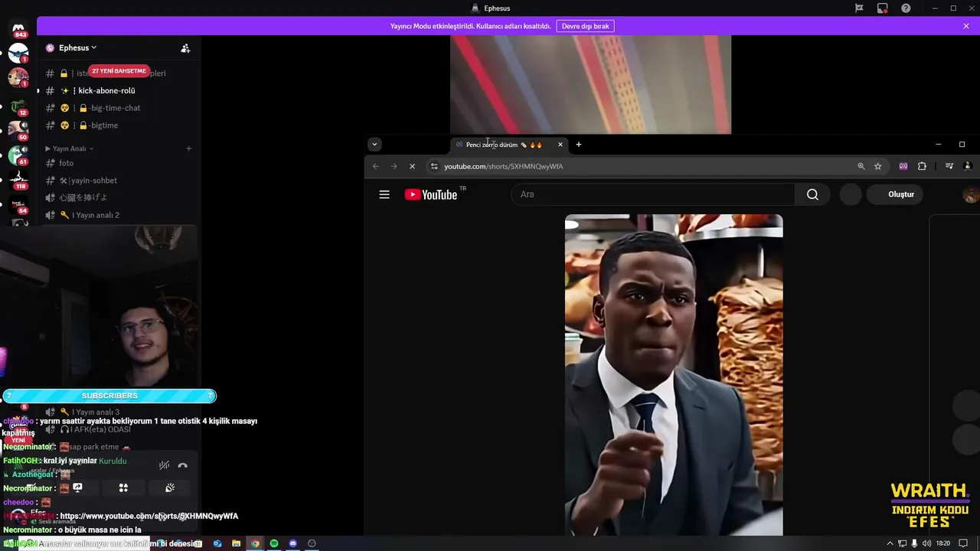Viewport: 980px width, 551px height.
Task: Open the Discord inbox flag icon
Action: click(859, 8)
